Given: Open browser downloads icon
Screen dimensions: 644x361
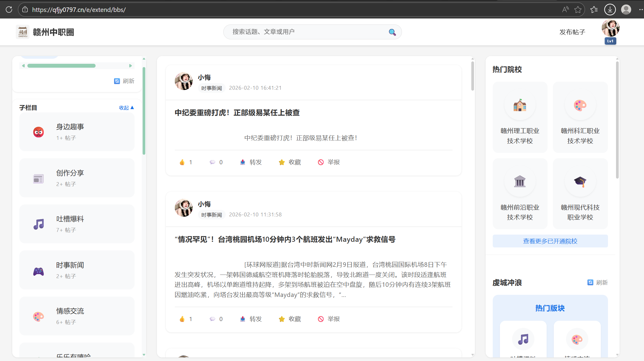Looking at the screenshot, I should pyautogui.click(x=610, y=10).
